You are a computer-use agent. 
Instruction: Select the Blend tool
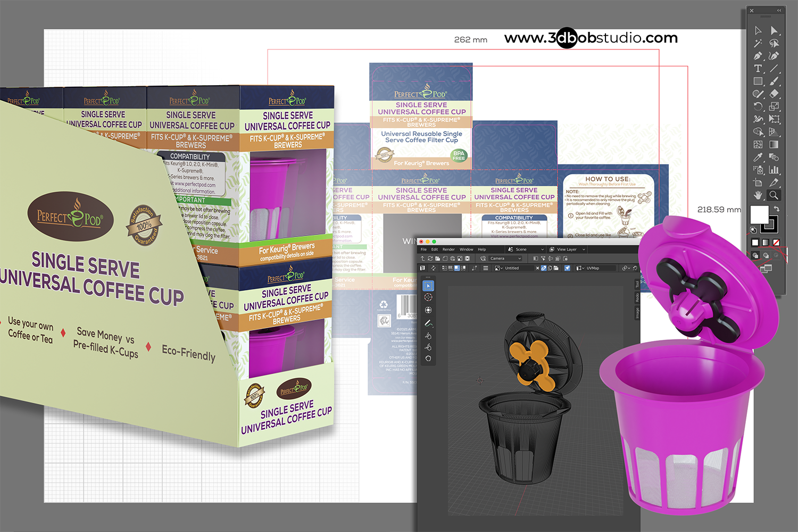click(774, 157)
